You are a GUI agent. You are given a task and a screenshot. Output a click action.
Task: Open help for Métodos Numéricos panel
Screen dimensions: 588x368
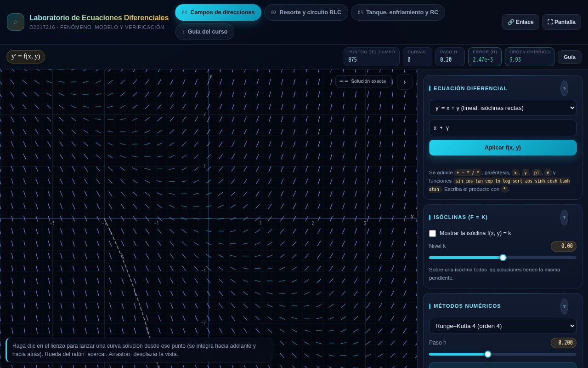coord(564,306)
